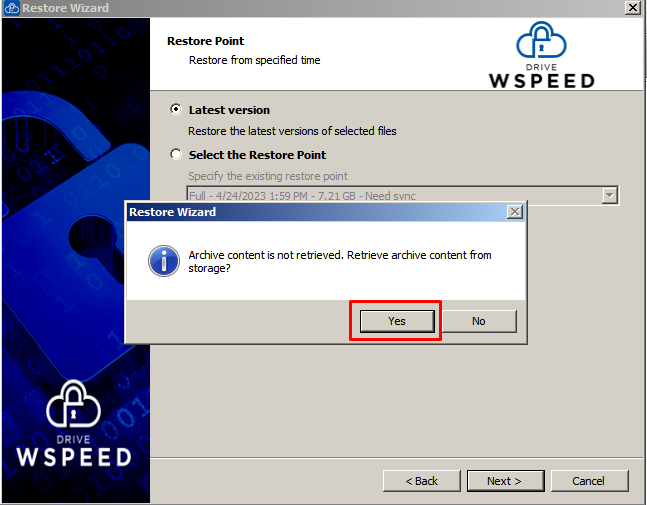Click the Full 4/24/2023 restore point combo box

[402, 195]
